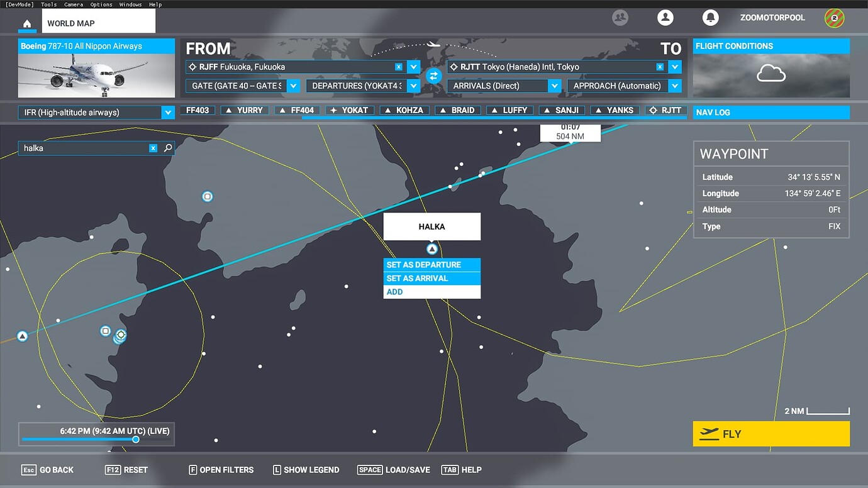Screen dimensions: 868x488
Task: Click the YOKAT waypoint in the flight plan strip
Action: coord(349,109)
